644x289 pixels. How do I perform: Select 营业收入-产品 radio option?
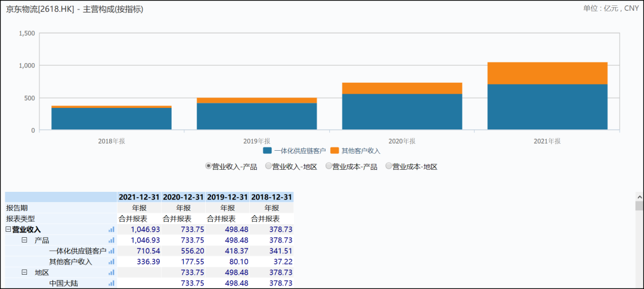pyautogui.click(x=208, y=167)
